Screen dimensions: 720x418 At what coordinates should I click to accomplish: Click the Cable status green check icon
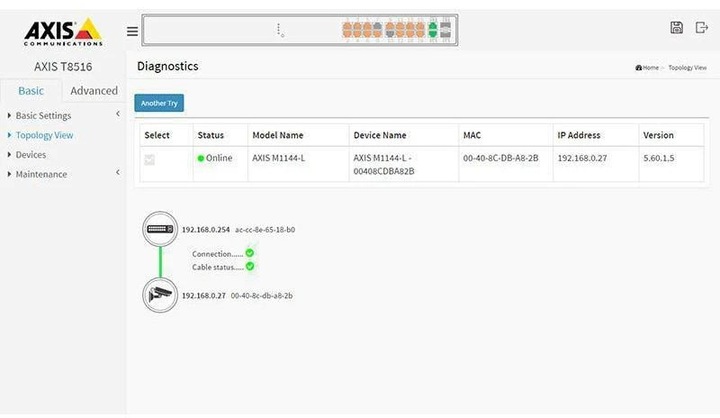[250, 266]
